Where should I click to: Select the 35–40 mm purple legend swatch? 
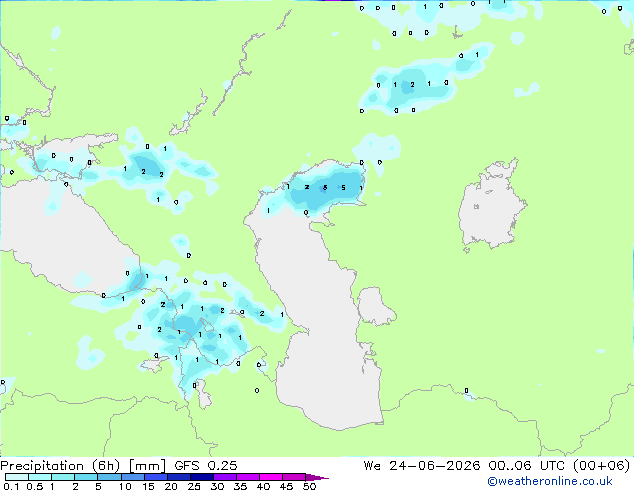click(x=247, y=477)
